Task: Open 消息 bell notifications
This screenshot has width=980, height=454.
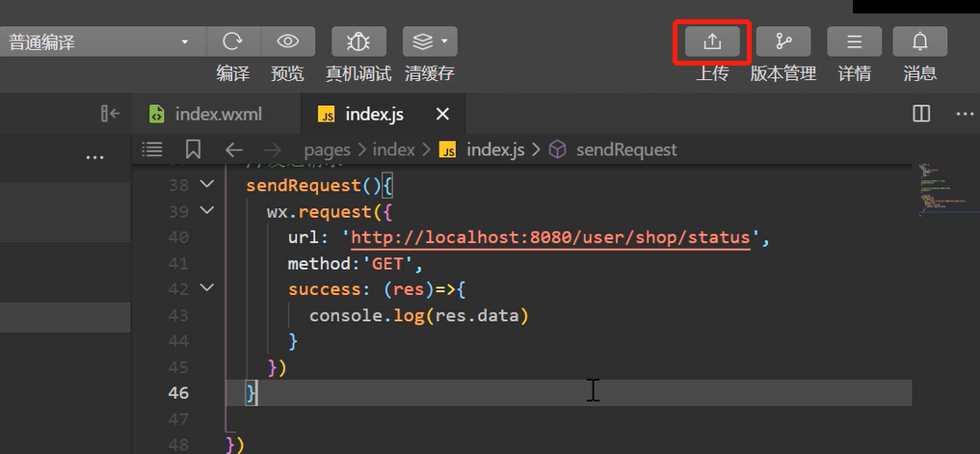Action: tap(919, 41)
